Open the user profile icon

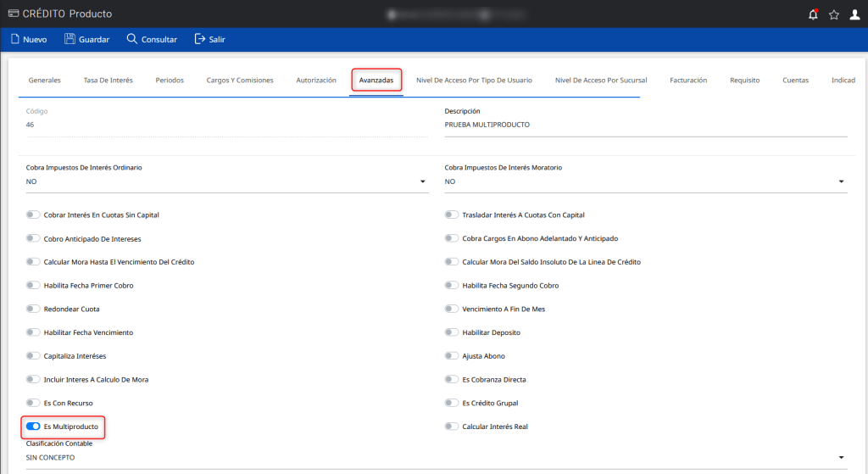[x=854, y=14]
